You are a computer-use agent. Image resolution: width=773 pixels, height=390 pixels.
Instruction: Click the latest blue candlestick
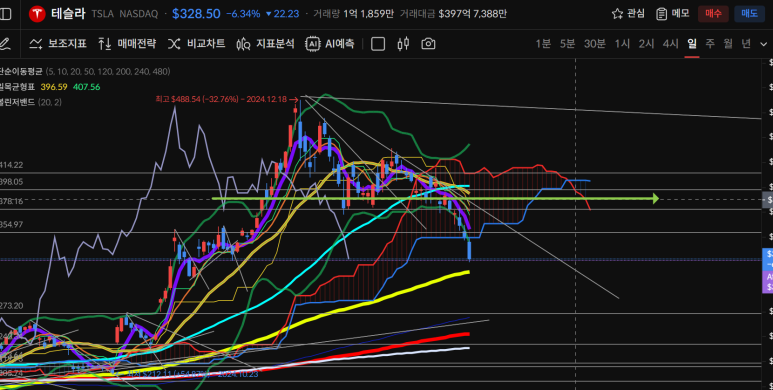click(x=469, y=249)
